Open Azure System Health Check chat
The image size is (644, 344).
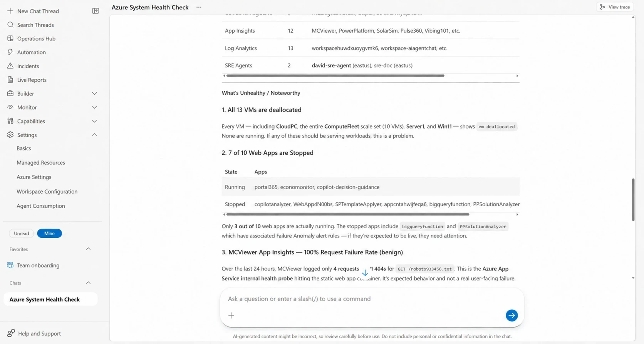pyautogui.click(x=50, y=299)
